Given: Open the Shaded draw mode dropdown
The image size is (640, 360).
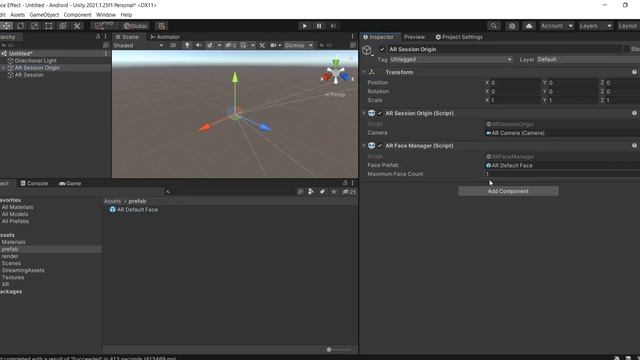Looking at the screenshot, I should click(138, 45).
